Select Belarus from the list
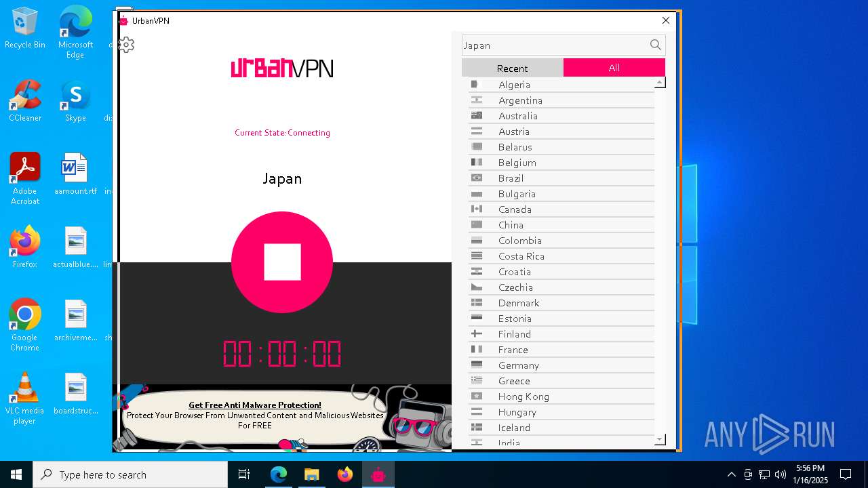The height and width of the screenshot is (488, 868). pos(561,147)
